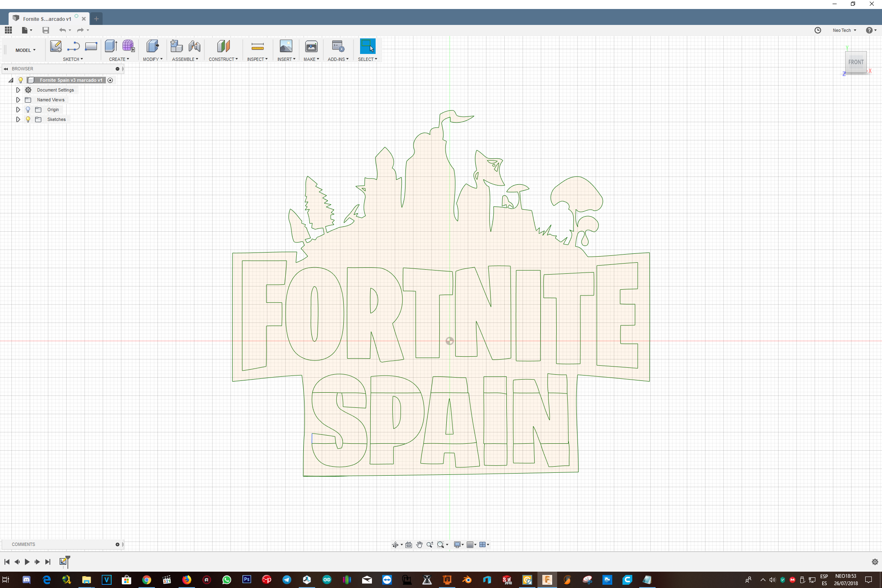
Task: Open the CONSTRUCT menu
Action: [223, 59]
